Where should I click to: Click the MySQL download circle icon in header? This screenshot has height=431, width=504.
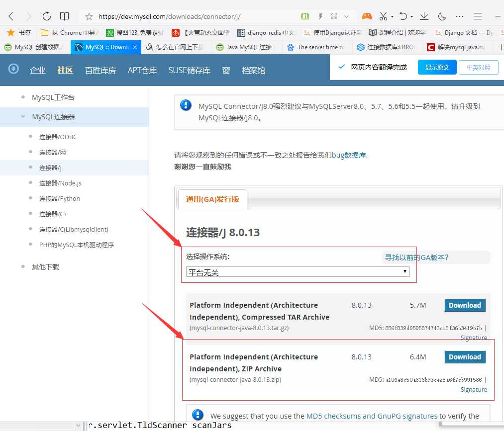click(x=13, y=69)
